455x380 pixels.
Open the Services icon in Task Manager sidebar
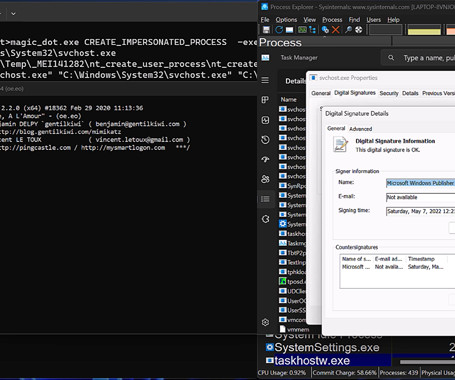click(x=265, y=219)
